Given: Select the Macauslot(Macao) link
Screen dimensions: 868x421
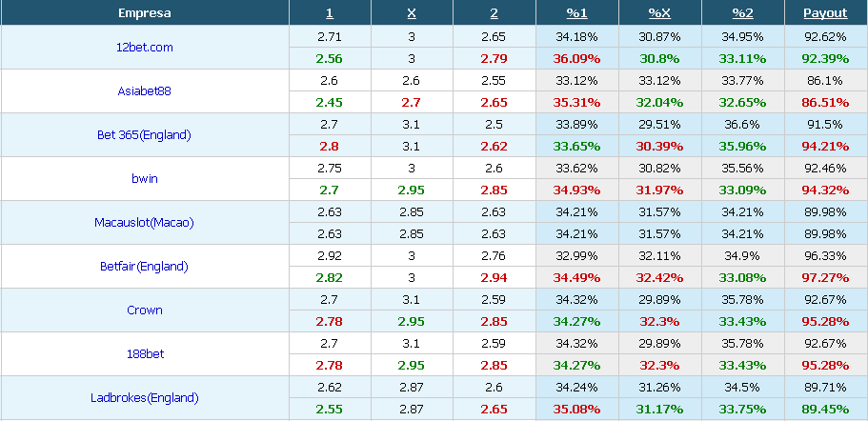Looking at the screenshot, I should (x=144, y=222).
